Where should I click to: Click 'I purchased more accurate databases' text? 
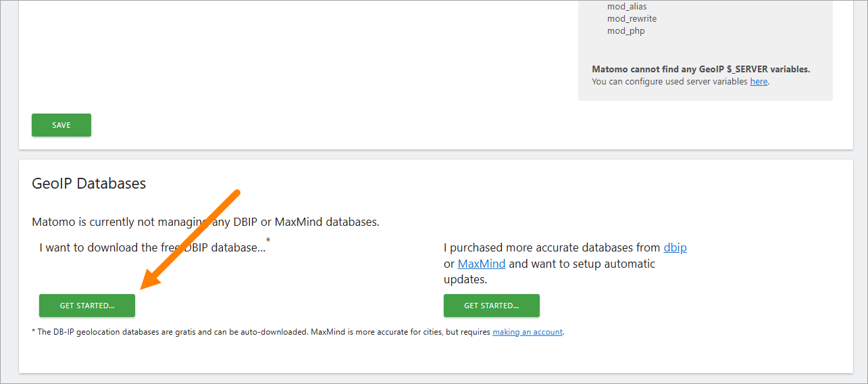553,247
